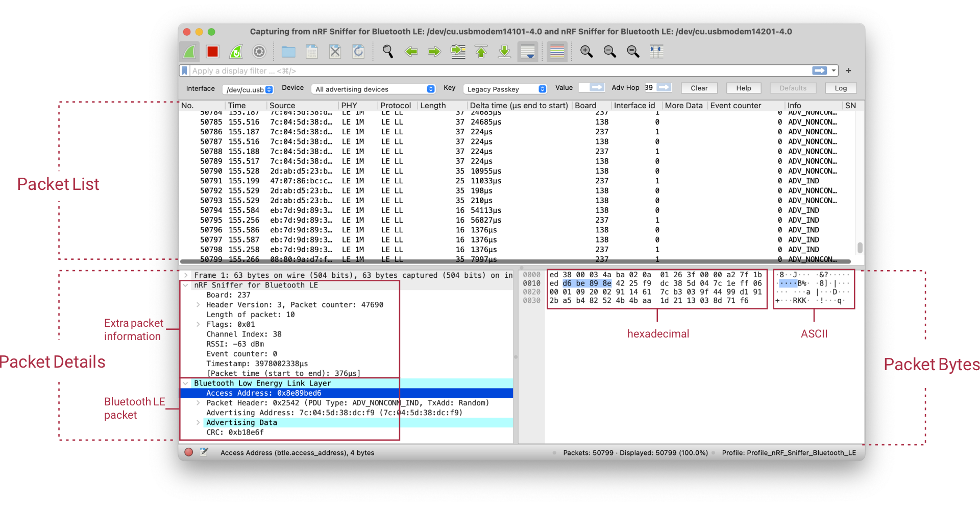Click the Help button

click(x=744, y=88)
